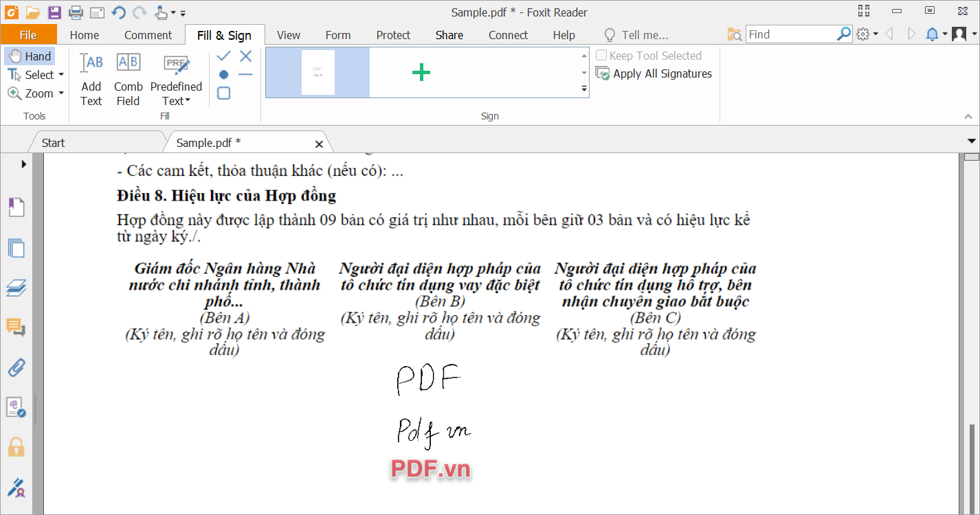The image size is (980, 515).
Task: Open the Predefined Text dropdown
Action: pos(177,79)
